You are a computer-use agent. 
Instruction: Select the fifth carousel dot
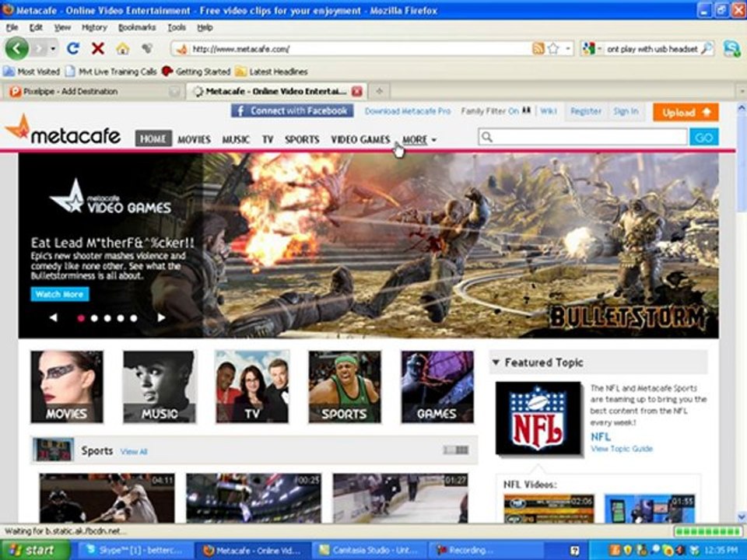pyautogui.click(x=134, y=318)
